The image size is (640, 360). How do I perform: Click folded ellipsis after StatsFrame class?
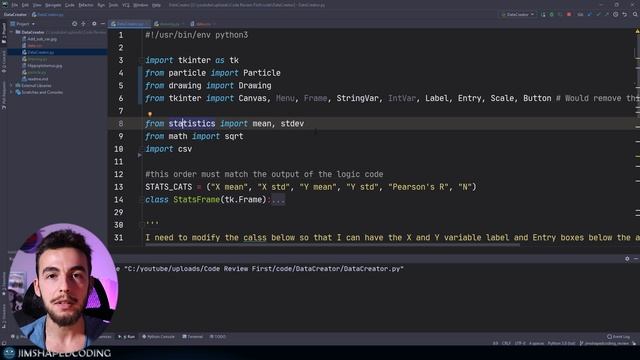278,200
